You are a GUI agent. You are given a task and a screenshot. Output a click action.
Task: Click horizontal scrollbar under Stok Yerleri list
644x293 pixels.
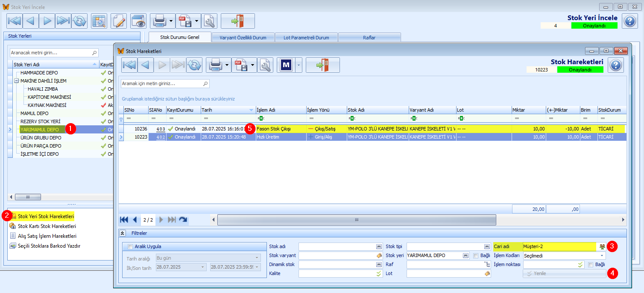pyautogui.click(x=28, y=197)
